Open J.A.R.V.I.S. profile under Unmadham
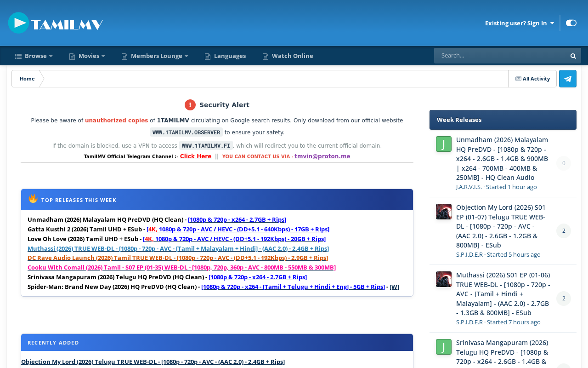The width and height of the screenshot is (588, 368). [469, 187]
